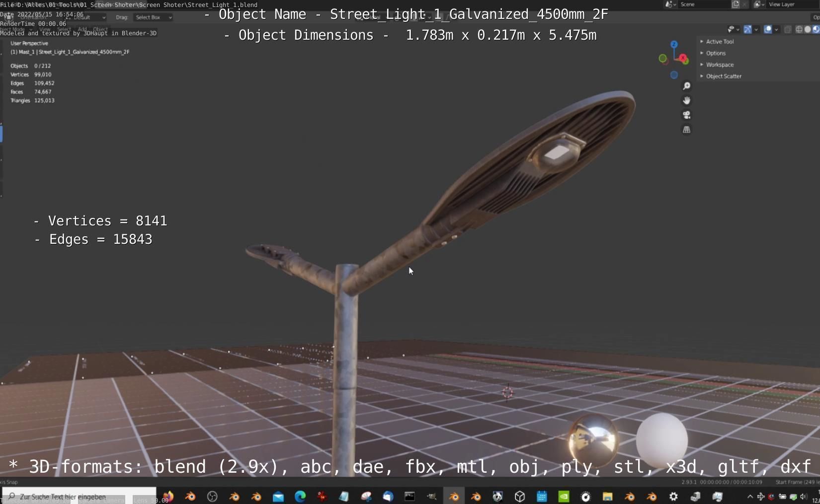Screen dimensions: 820x504
Task: Show hidden system tray icons chevron
Action: pos(750,496)
